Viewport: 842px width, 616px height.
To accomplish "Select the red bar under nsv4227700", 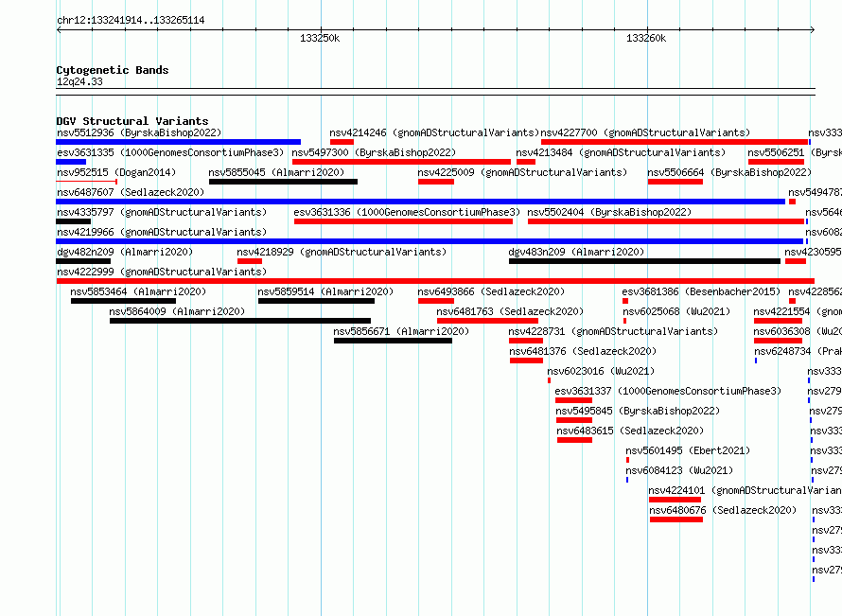I will pos(675,142).
